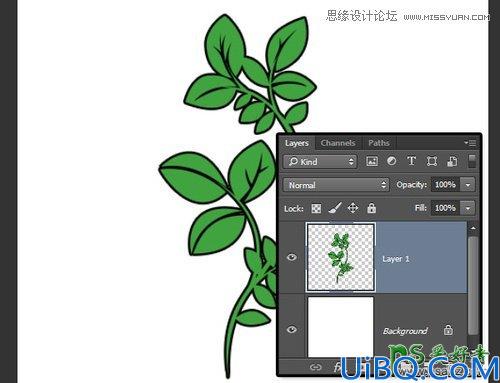Viewport: 500px width, 383px height.
Task: Open the Layers panel flyout menu
Action: pos(470,143)
